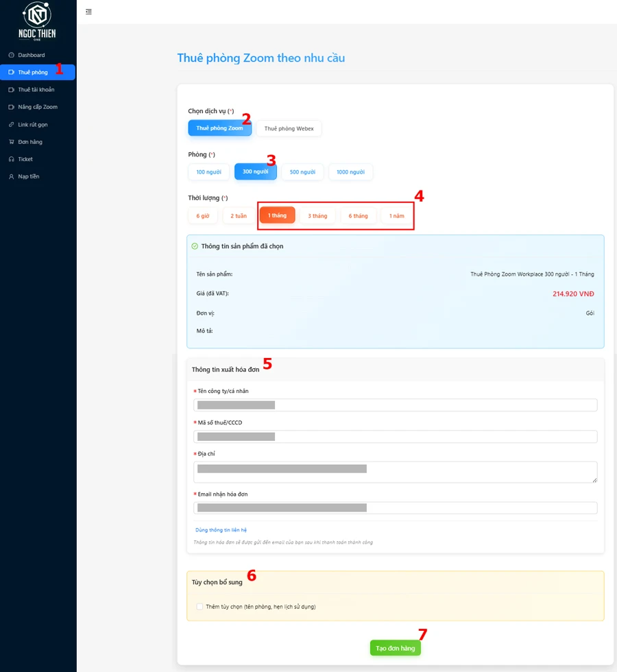This screenshot has height=672, width=617.
Task: Click the Nạp tiền user icon
Action: (x=11, y=177)
